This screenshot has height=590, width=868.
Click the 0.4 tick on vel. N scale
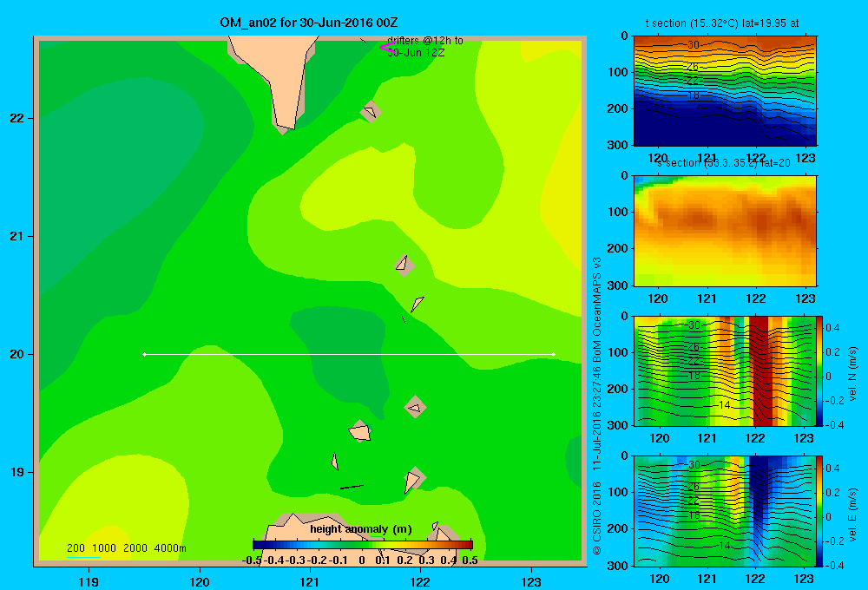(x=832, y=328)
